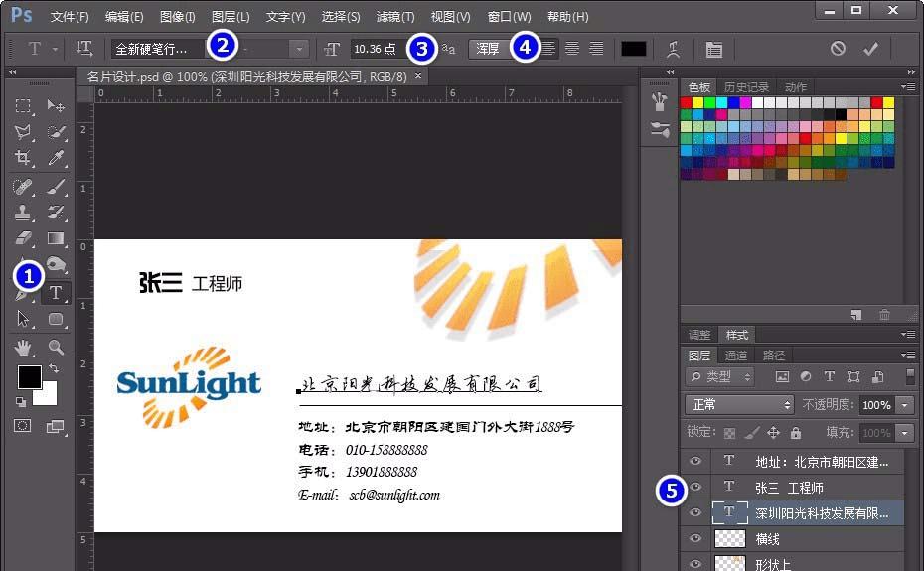Select the Move tool
Screen dimensions: 924x571
[56, 105]
